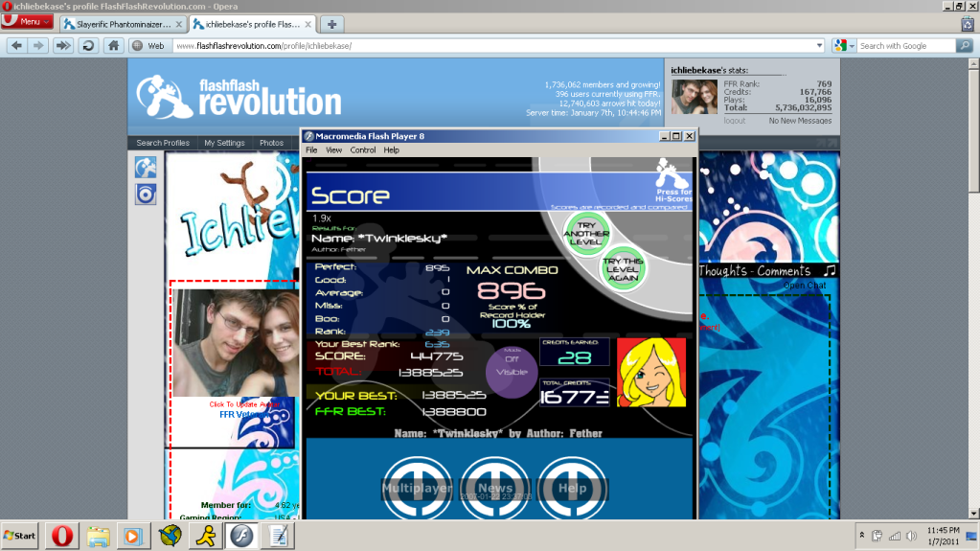
Task: Click the Opera reload button
Action: 87,45
